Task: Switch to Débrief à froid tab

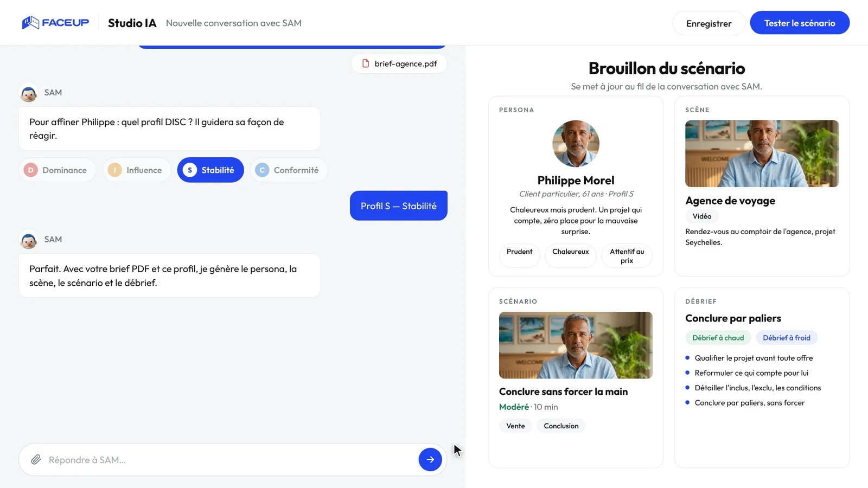Action: coord(786,338)
